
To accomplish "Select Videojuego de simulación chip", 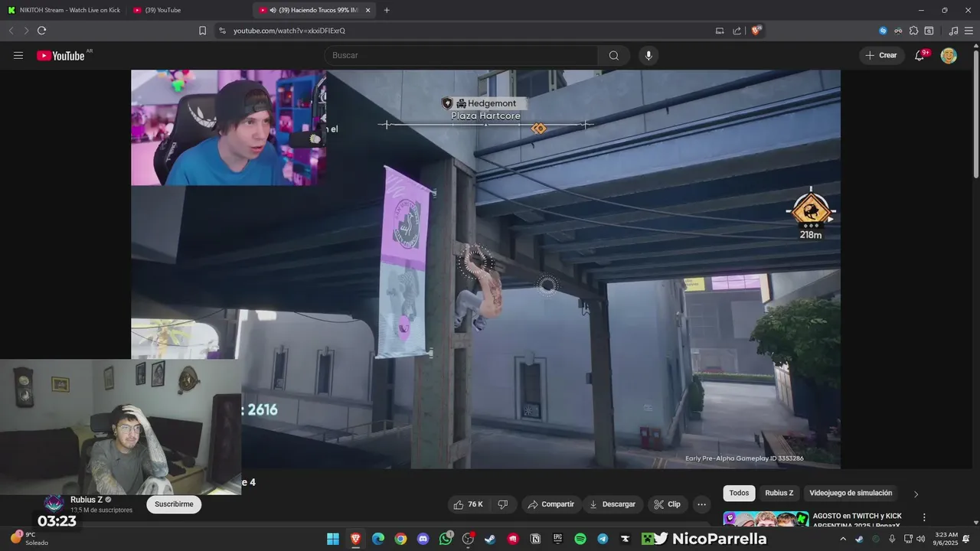I will click(851, 493).
